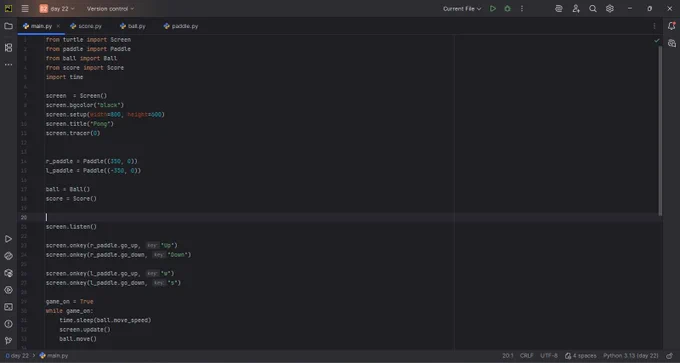Click the green inspection checkmark
Image resolution: width=680 pixels, height=363 pixels.
pos(657,40)
